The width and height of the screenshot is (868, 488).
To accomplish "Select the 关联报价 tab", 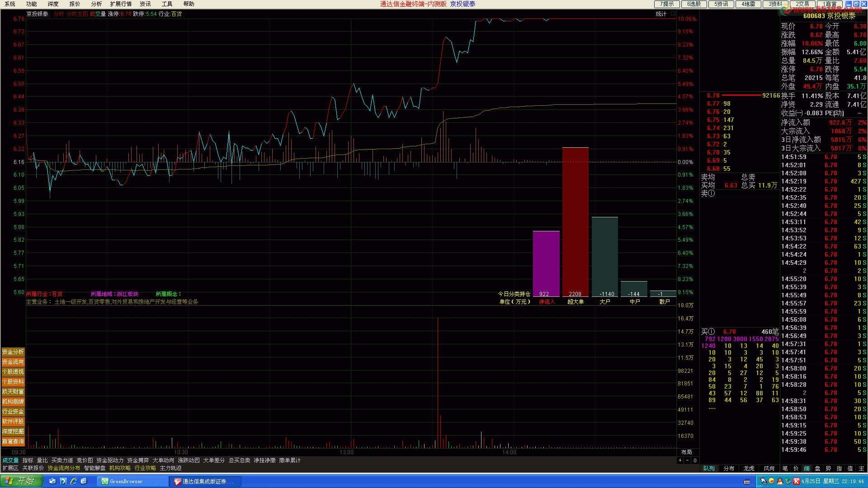I will [x=33, y=468].
